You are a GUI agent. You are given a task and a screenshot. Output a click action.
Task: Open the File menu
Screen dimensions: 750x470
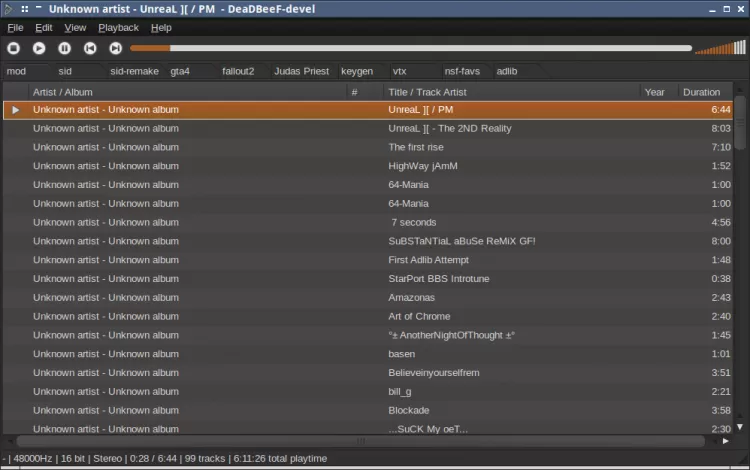pos(15,28)
